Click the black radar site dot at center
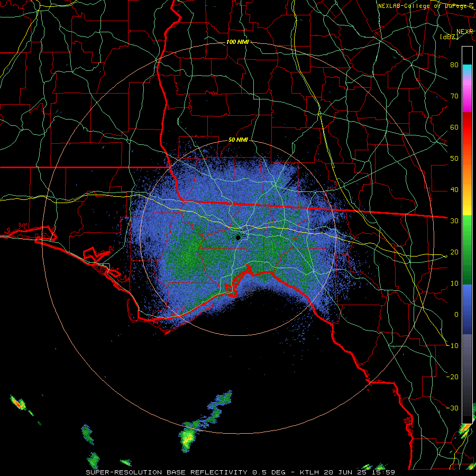The height and width of the screenshot is (476, 476). [238, 237]
